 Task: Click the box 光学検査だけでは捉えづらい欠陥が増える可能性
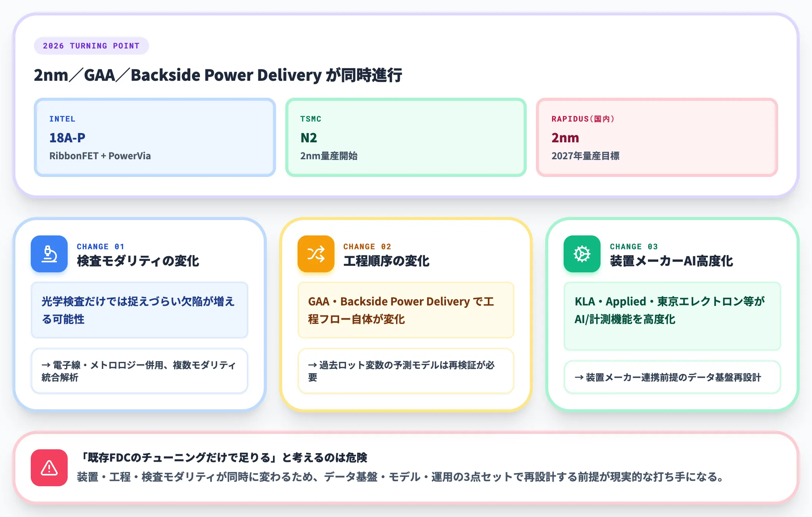(140, 310)
